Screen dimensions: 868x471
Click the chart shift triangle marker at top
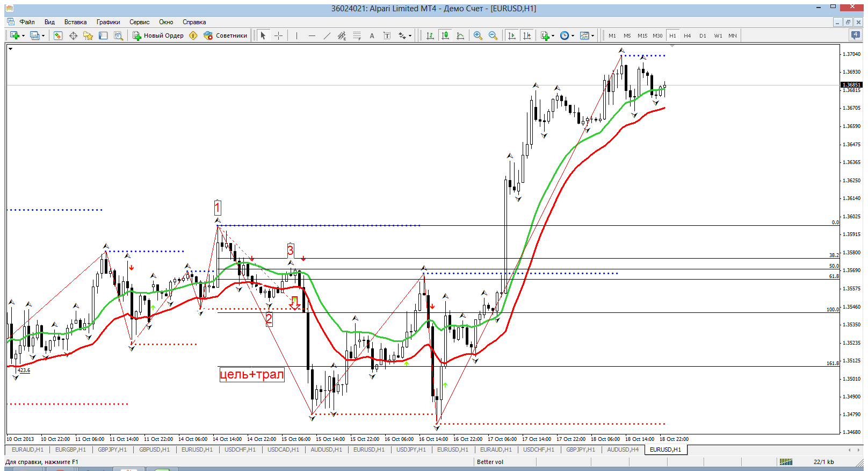672,47
